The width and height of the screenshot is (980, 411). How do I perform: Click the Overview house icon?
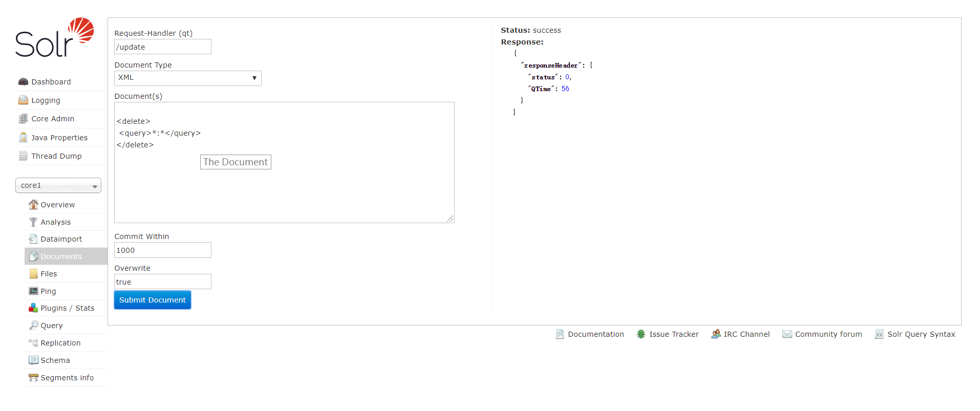[33, 205]
